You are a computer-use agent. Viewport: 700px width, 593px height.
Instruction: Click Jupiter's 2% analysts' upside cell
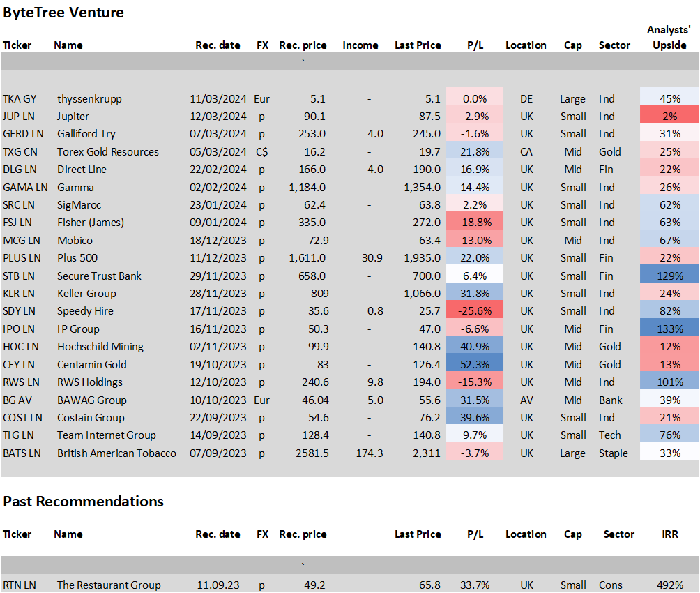point(669,117)
